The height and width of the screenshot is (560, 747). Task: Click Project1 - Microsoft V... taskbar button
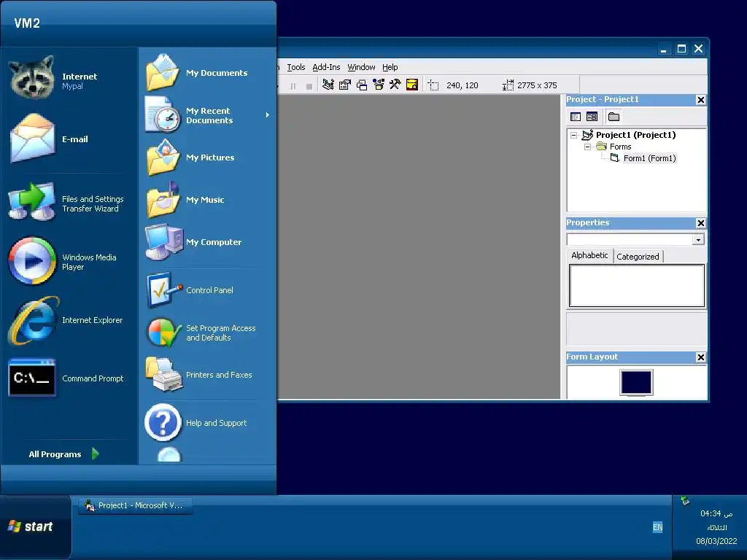(x=136, y=505)
